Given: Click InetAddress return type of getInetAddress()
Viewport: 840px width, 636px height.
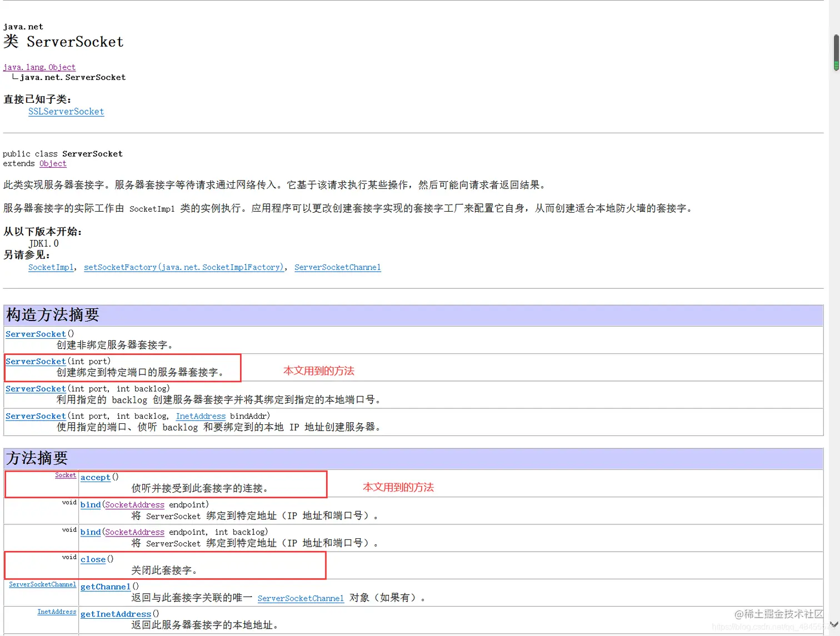Looking at the screenshot, I should tap(57, 612).
